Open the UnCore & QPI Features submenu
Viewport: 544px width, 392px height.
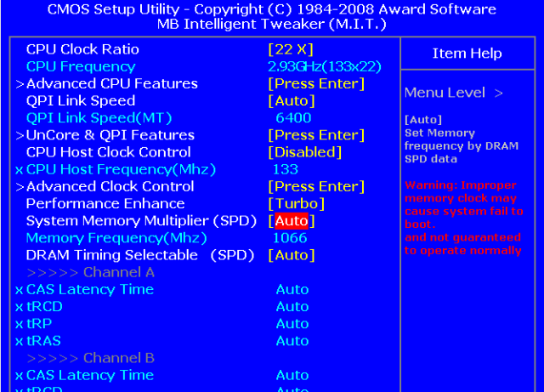click(110, 135)
